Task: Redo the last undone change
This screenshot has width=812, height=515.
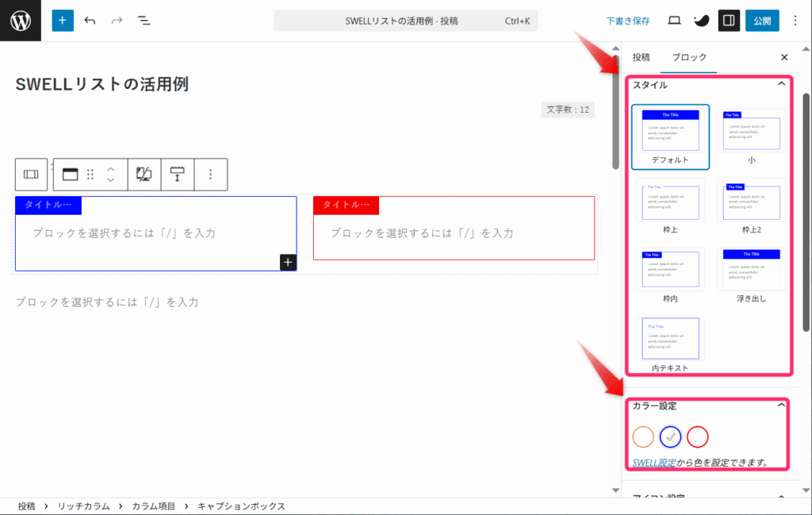Action: (x=117, y=21)
